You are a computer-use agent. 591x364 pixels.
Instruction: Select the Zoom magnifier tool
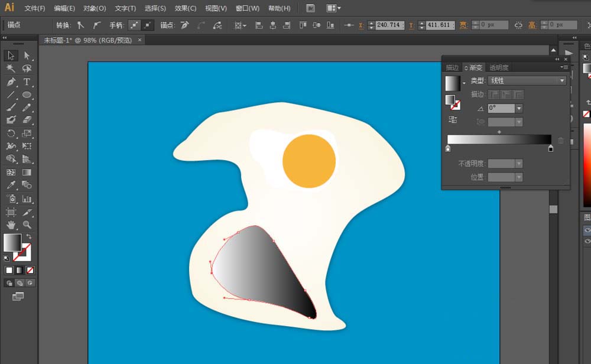pyautogui.click(x=27, y=225)
